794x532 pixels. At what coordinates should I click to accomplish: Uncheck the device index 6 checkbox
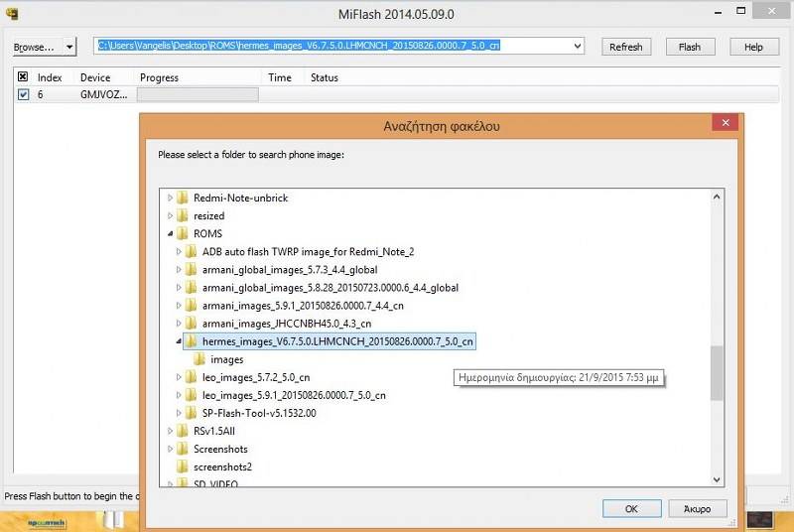23,95
